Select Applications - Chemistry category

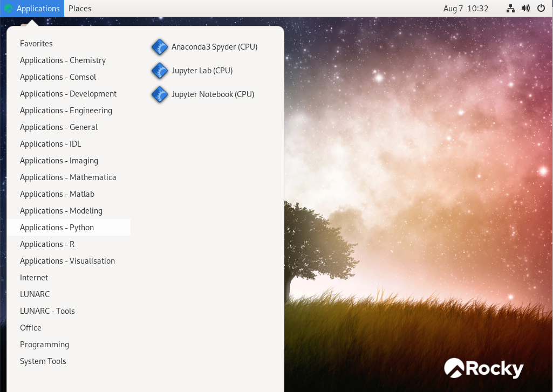[69, 60]
